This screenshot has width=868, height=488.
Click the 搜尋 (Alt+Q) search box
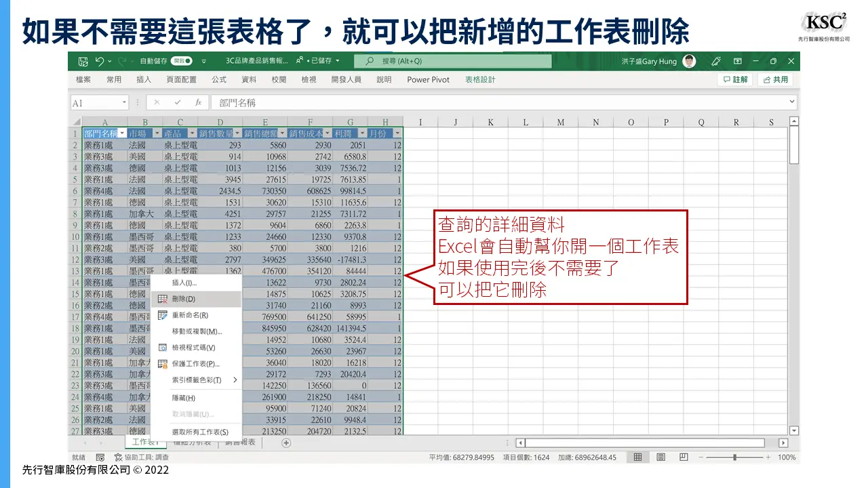(452, 61)
